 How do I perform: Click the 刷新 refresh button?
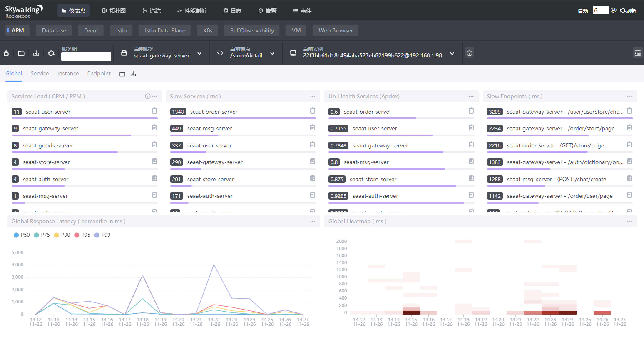pos(628,11)
